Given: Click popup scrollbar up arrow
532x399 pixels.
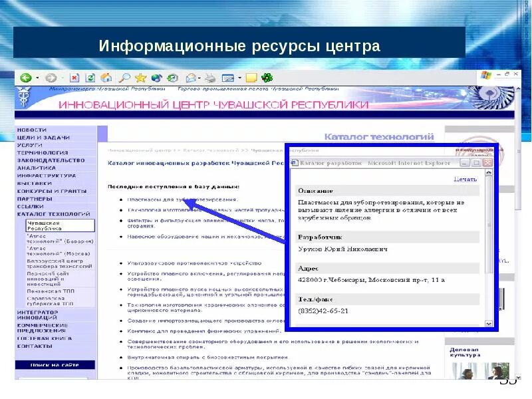Looking at the screenshot, I should click(489, 173).
